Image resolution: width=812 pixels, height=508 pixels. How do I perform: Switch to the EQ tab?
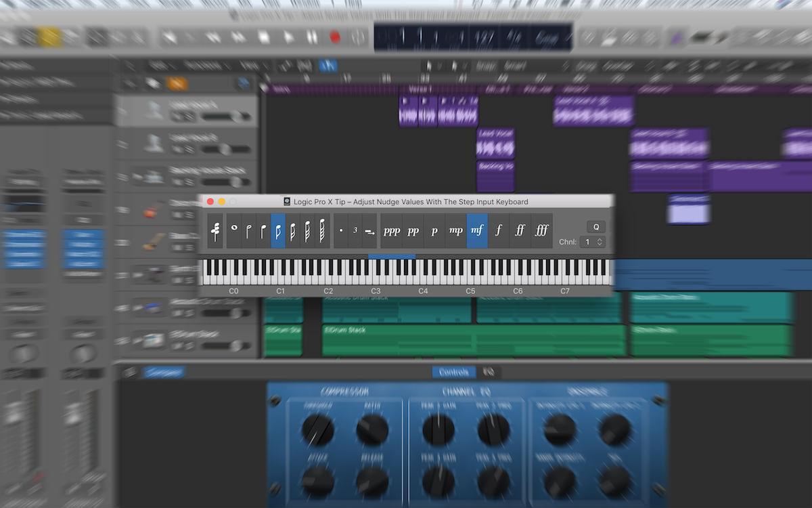pos(488,372)
